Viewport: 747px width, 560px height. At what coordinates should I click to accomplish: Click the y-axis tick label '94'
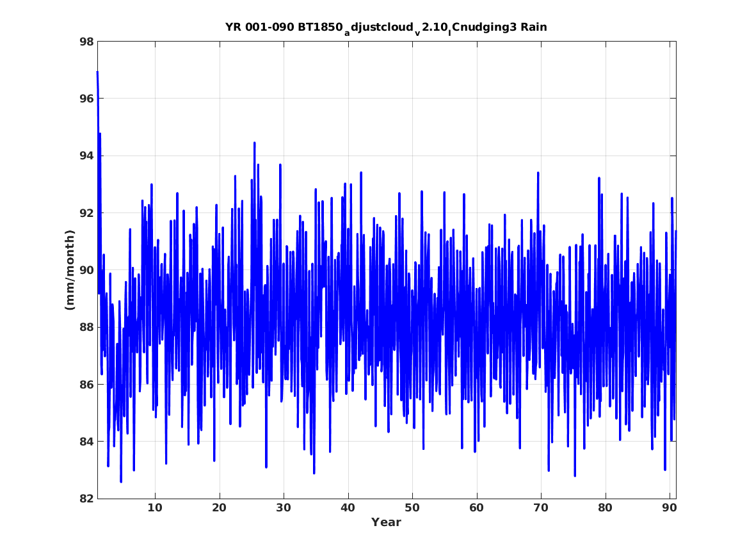tap(86, 156)
